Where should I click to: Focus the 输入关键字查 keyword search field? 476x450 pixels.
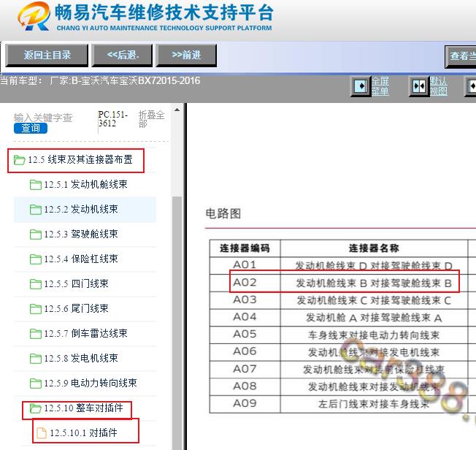[43, 118]
